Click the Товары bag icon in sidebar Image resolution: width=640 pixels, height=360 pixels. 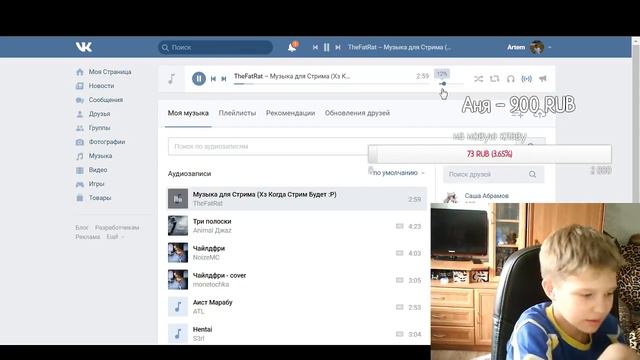coord(80,198)
